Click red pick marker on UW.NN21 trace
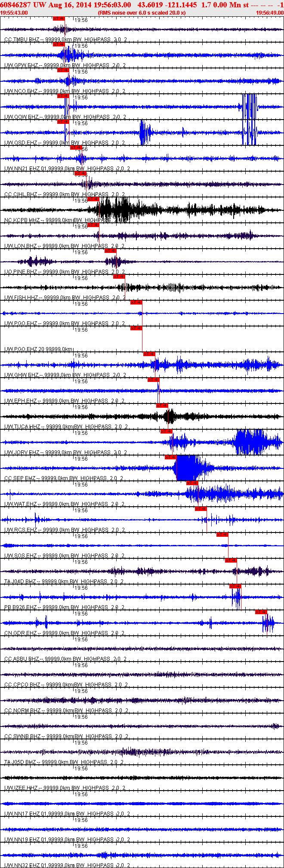The height and width of the screenshot is (868, 284). [x=76, y=148]
